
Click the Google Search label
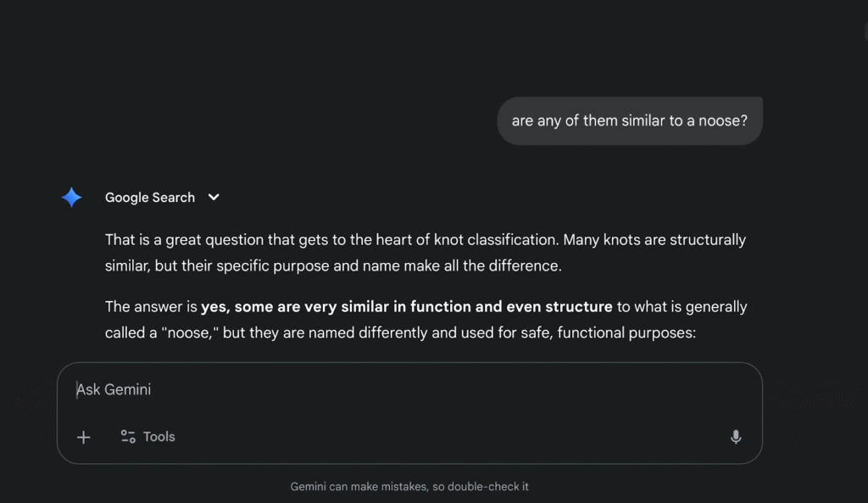point(150,198)
